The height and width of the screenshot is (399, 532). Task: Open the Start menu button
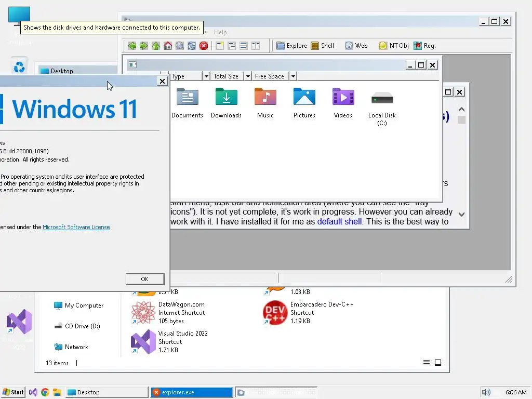[x=13, y=392]
